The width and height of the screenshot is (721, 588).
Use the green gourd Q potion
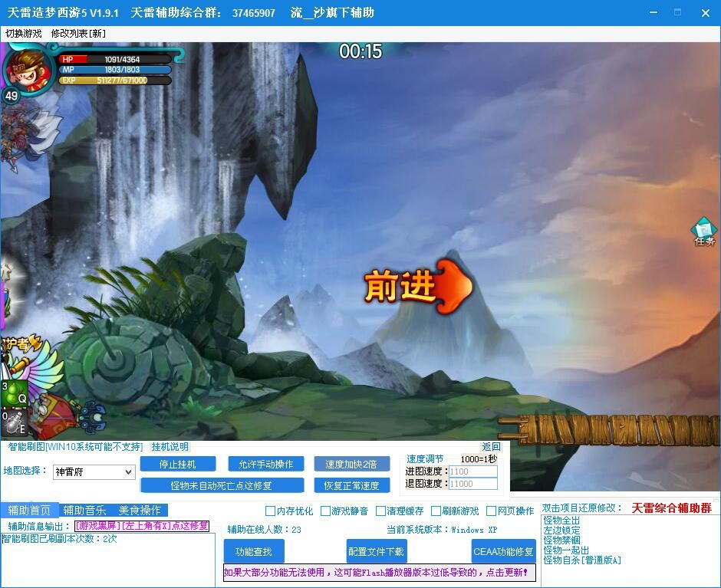click(15, 393)
